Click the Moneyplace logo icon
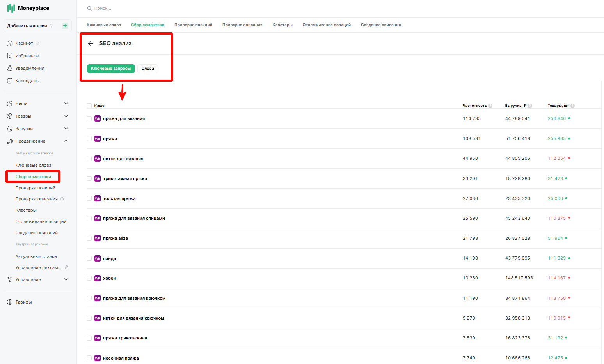Screen dimensions: 604x364 pos(11,8)
